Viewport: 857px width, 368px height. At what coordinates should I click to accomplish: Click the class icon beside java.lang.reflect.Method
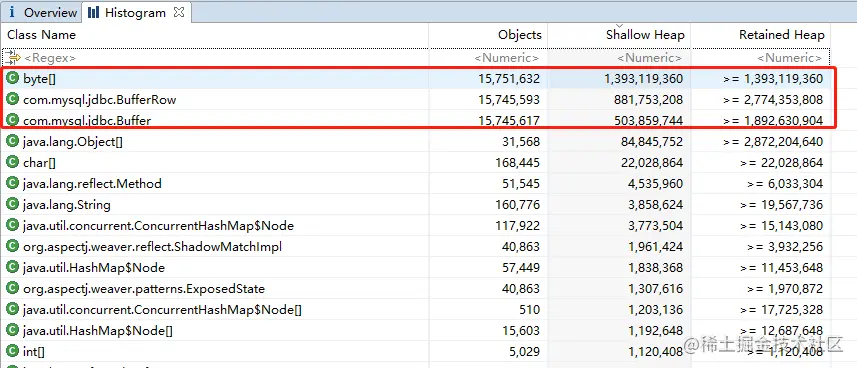pos(13,184)
